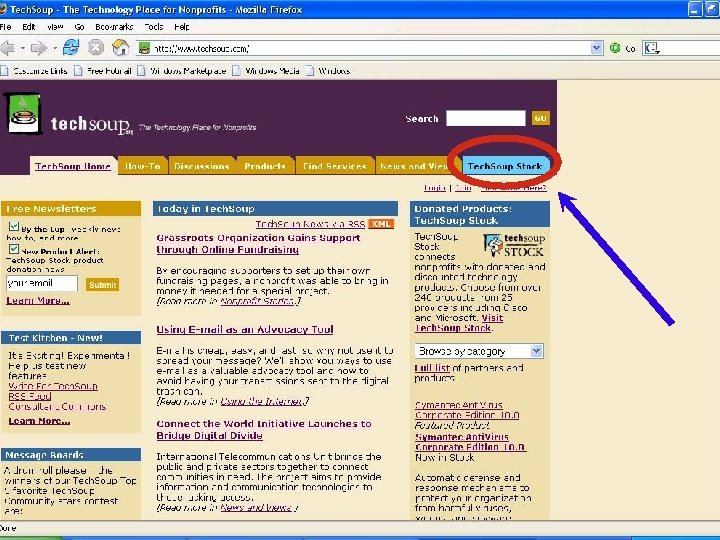Open the Windows Media bookmark
The width and height of the screenshot is (720, 540).
[266, 71]
